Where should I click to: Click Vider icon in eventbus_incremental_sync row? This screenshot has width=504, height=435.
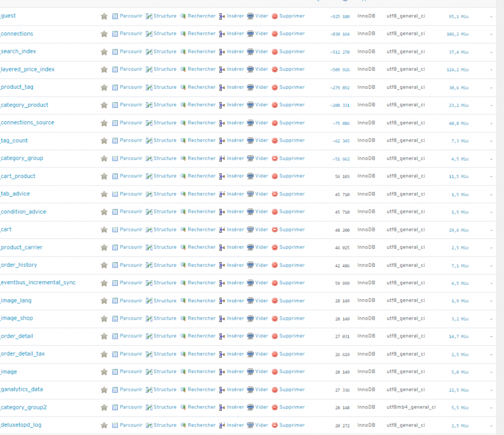[250, 283]
